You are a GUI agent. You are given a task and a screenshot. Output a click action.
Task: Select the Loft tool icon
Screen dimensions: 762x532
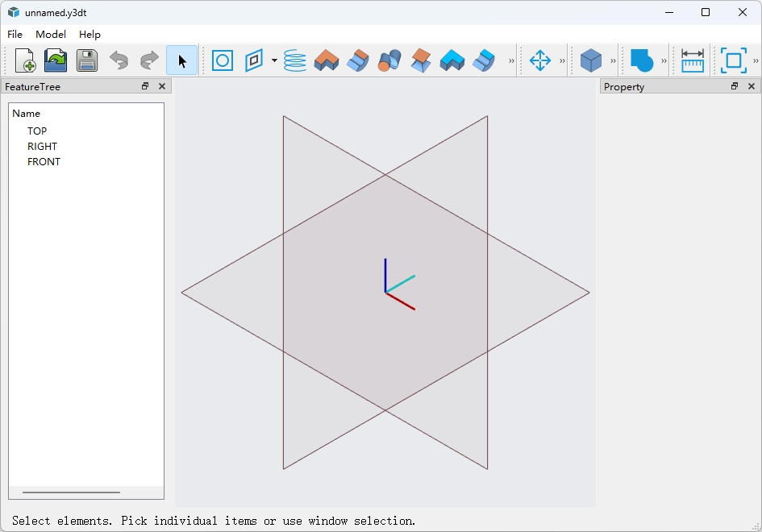click(x=421, y=60)
